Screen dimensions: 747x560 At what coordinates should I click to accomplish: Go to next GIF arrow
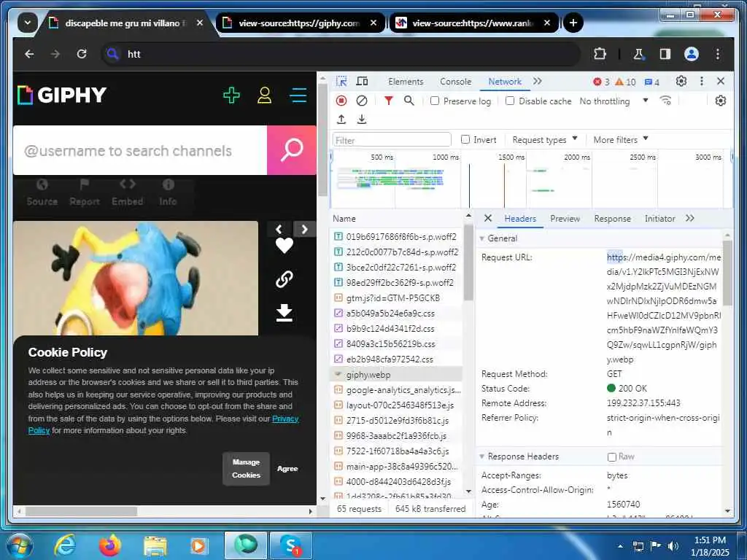click(305, 230)
